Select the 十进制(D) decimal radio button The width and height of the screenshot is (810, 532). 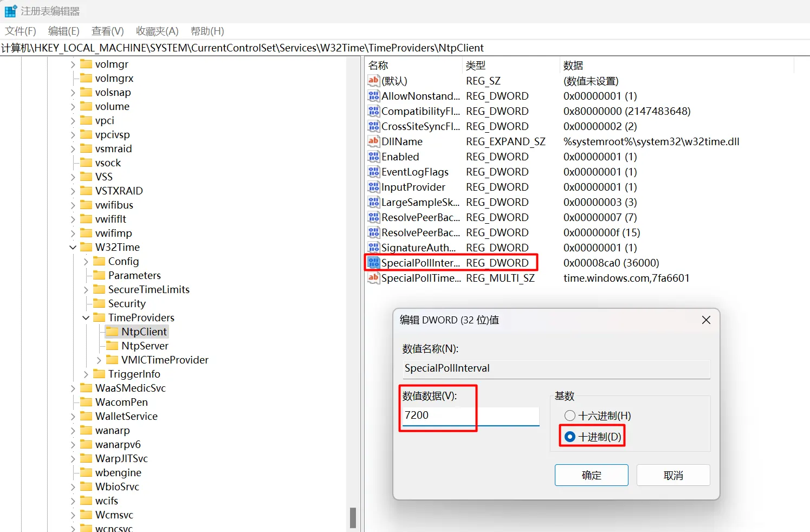[570, 437]
